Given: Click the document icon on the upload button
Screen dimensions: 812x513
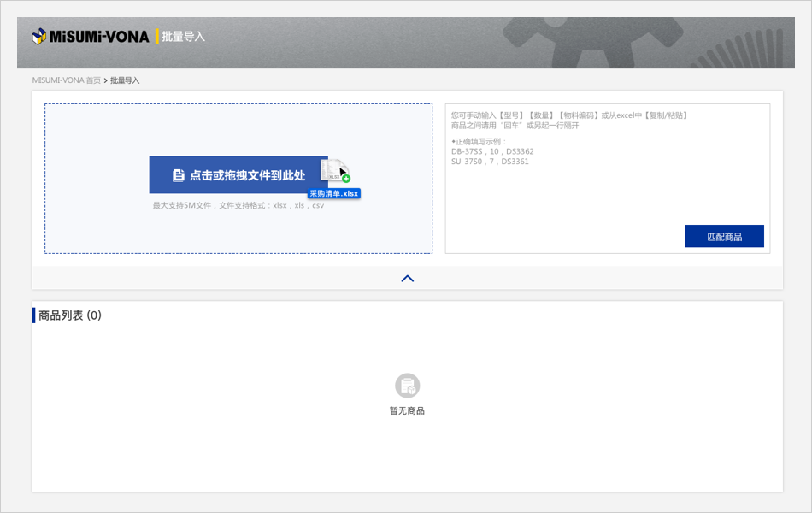Looking at the screenshot, I should point(178,175).
